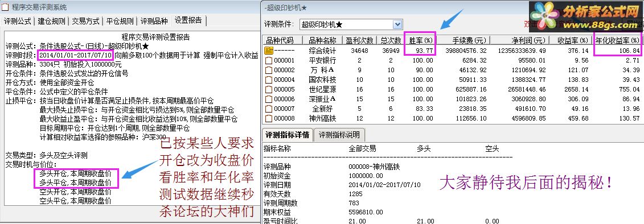Switch to the 评测公式 tab
Screen dimensions: 644x224
click(18, 21)
